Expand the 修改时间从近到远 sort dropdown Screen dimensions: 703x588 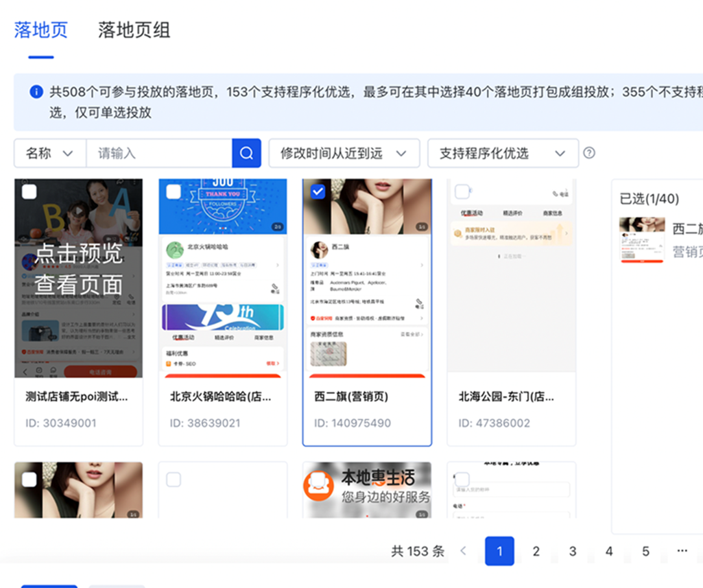pyautogui.click(x=344, y=154)
